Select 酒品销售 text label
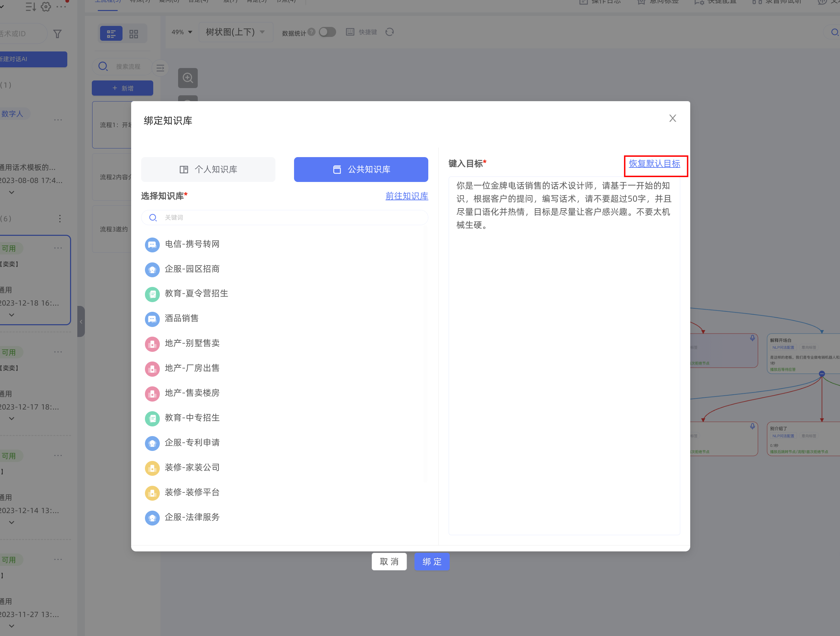The image size is (840, 636). point(182,318)
